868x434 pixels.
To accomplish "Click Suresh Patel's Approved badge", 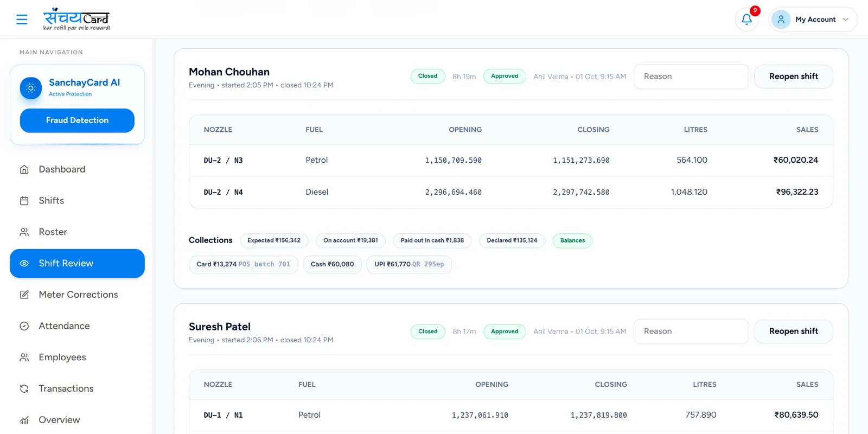I will pos(505,331).
